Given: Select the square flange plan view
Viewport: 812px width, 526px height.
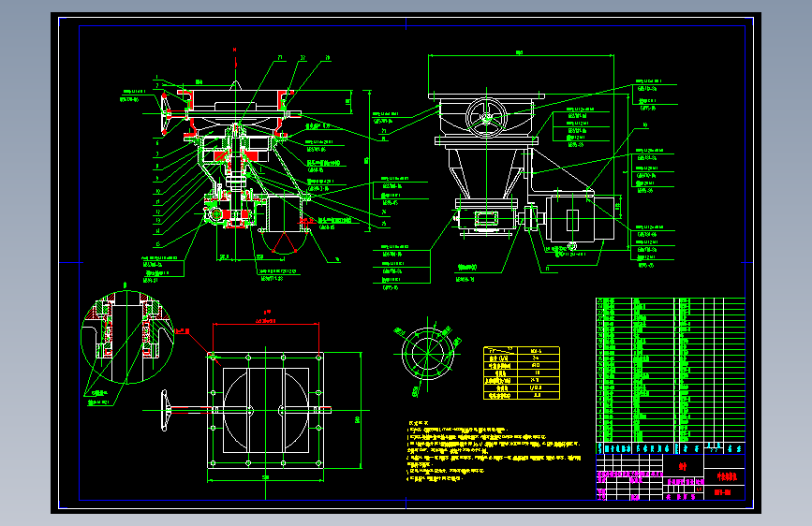Looking at the screenshot, I should [266, 410].
